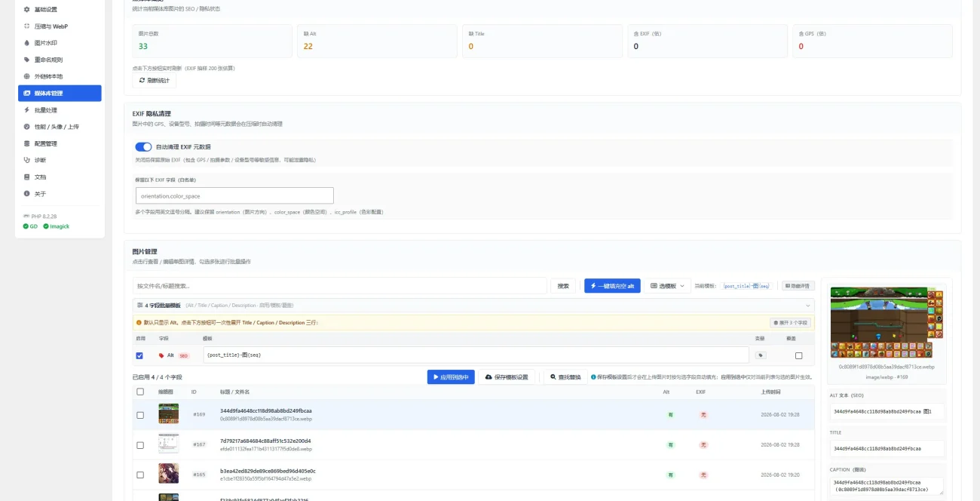980x501 pixels.
Task: Click the Alt template field {post_title}-图{seq}
Action: point(476,355)
